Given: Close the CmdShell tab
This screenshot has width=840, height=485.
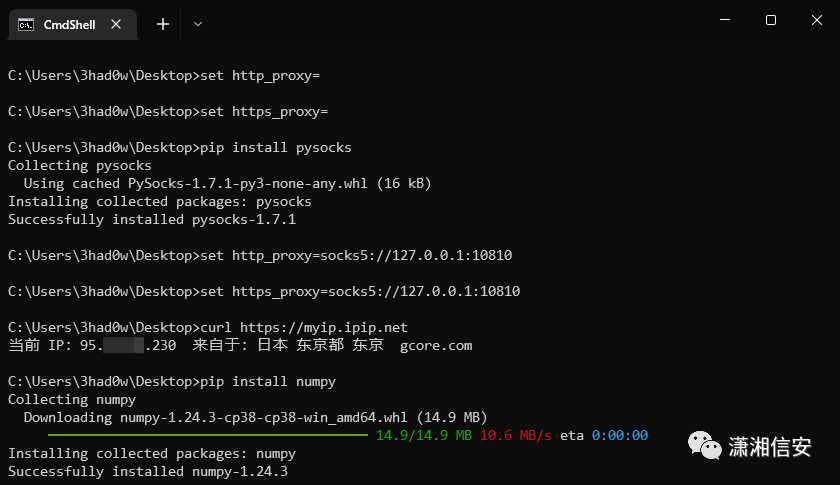Looking at the screenshot, I should coord(116,24).
